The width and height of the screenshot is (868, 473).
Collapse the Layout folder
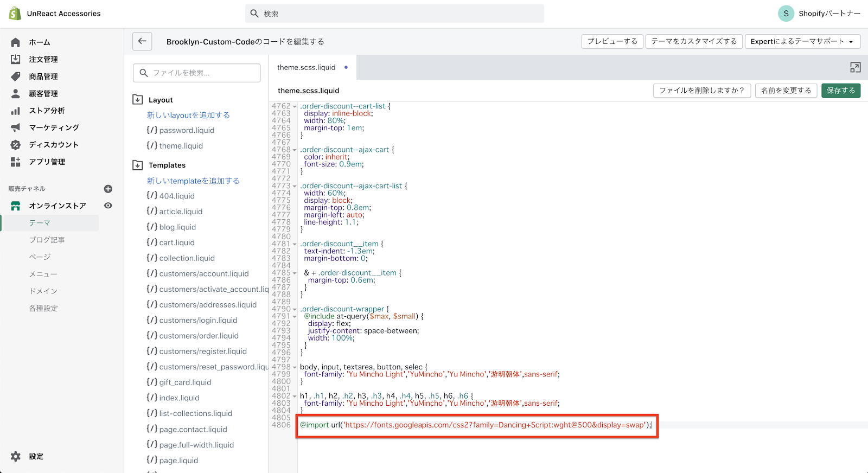(x=138, y=100)
